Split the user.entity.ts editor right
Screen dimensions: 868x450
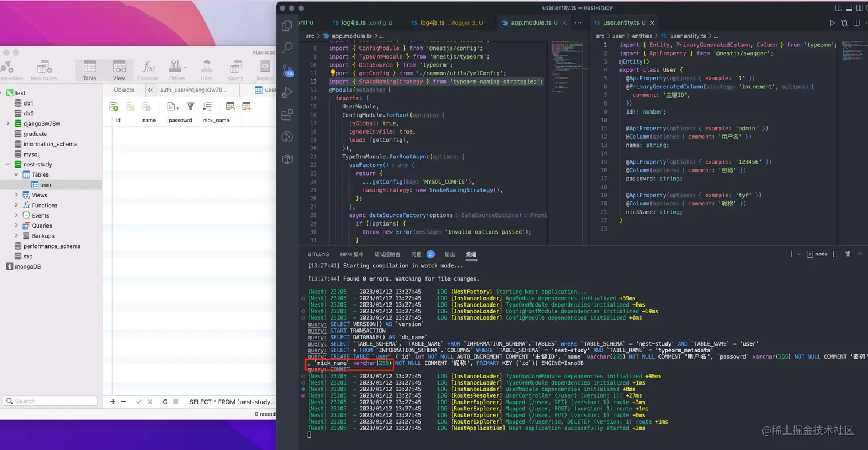(x=857, y=23)
